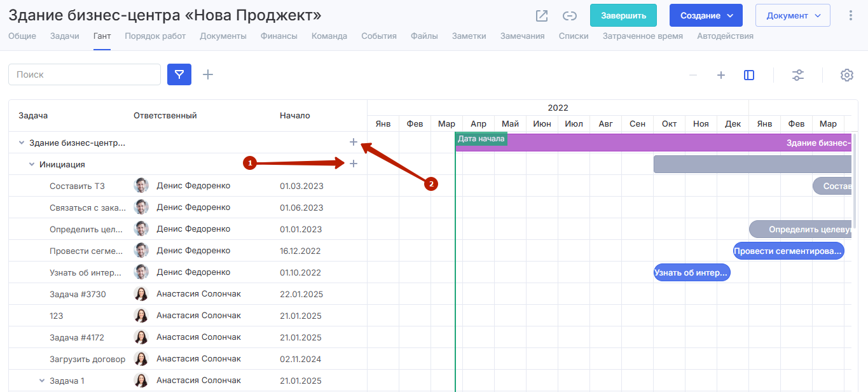Toggle the task list side panel icon
868x392 pixels.
(x=749, y=75)
